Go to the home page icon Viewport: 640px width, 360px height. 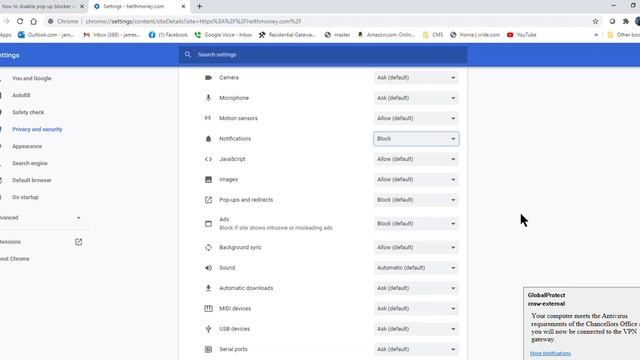point(33,21)
